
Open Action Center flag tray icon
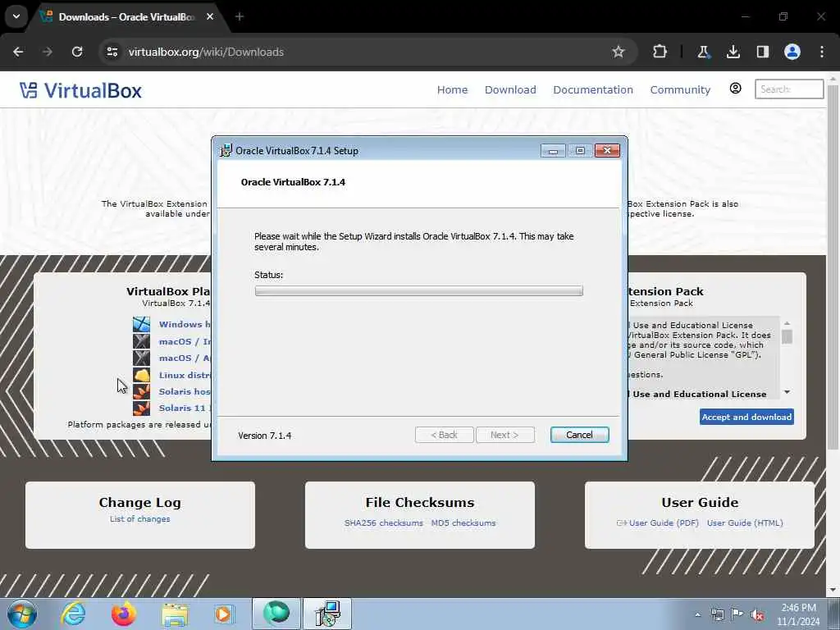(x=737, y=614)
